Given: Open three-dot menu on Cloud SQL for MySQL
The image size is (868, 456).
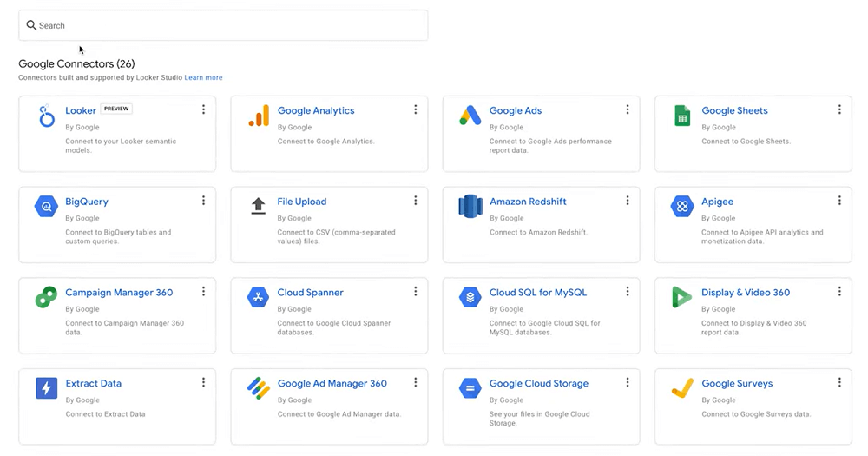Looking at the screenshot, I should (628, 292).
